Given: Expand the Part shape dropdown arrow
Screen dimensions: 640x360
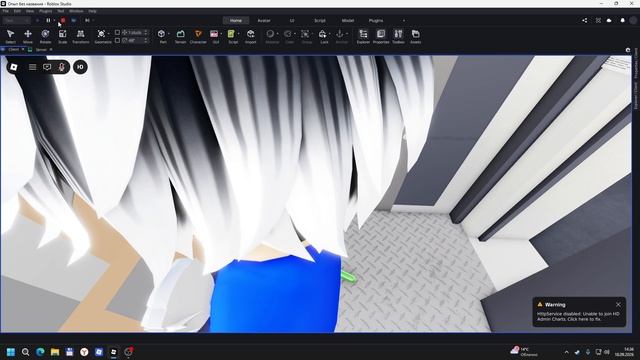Looking at the screenshot, I should click(x=169, y=34).
